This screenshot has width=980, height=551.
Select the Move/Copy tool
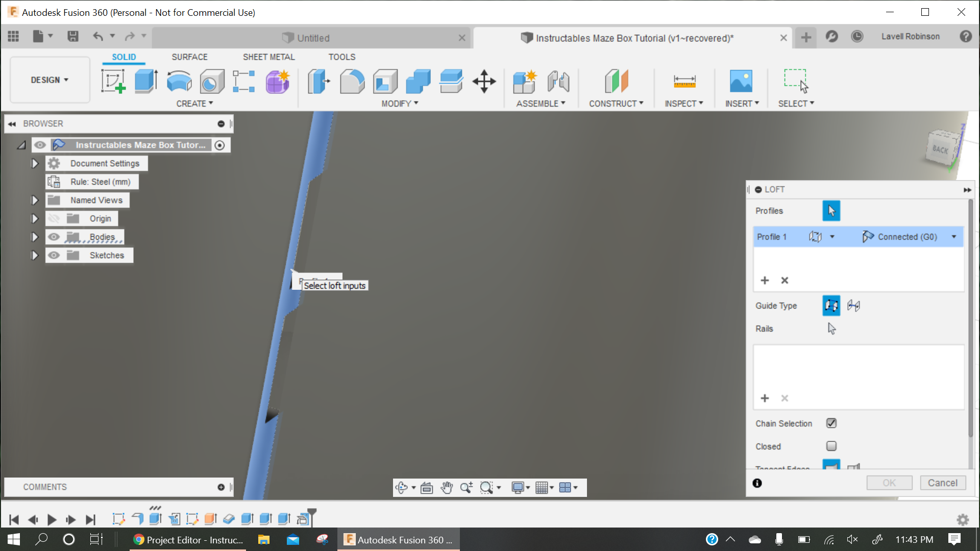tap(484, 81)
